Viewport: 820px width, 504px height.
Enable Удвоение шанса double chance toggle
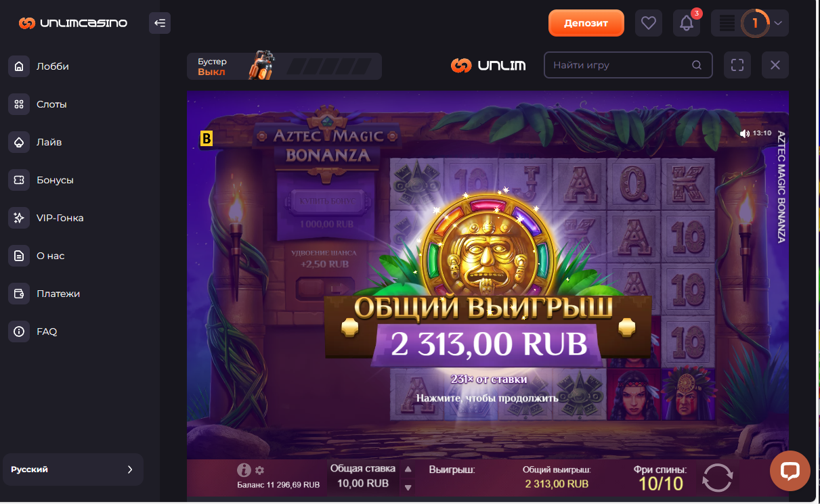[x=326, y=288]
